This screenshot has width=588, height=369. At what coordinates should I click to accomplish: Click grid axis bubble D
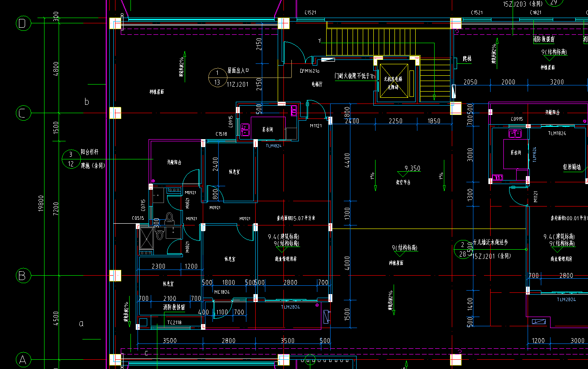coord(23,24)
